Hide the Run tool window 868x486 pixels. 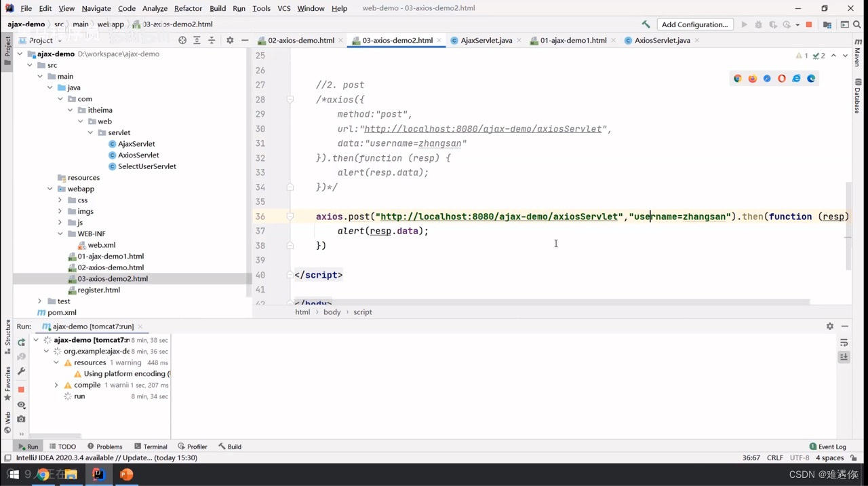click(845, 326)
